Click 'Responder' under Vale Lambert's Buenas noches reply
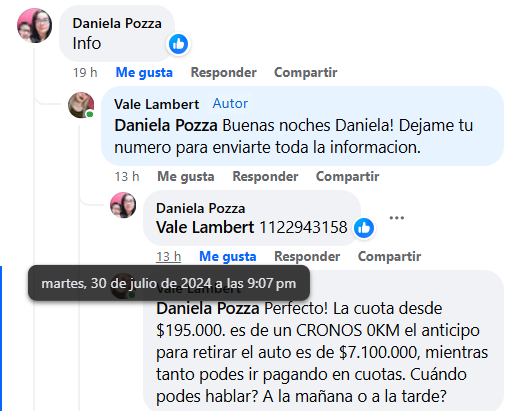This screenshot has width=508, height=411. (265, 176)
